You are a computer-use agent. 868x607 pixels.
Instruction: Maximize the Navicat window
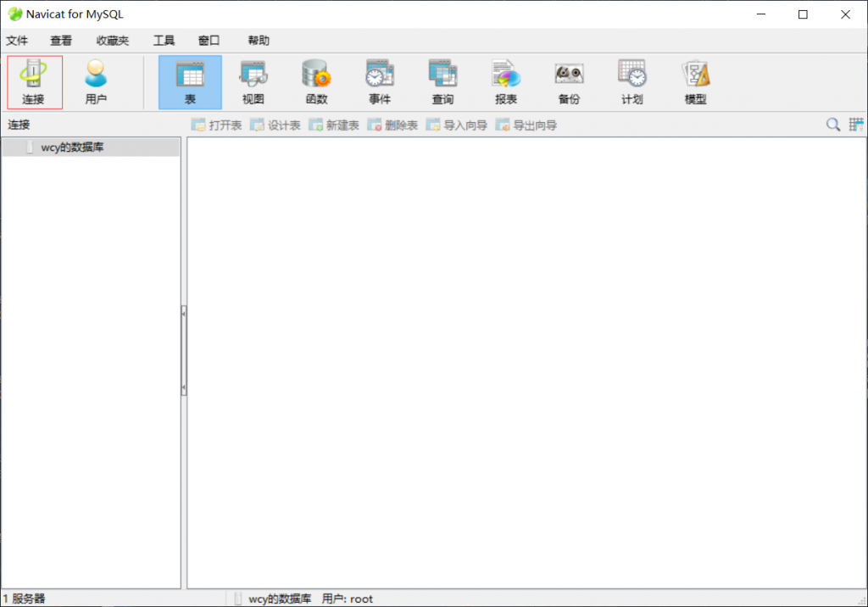coord(803,14)
